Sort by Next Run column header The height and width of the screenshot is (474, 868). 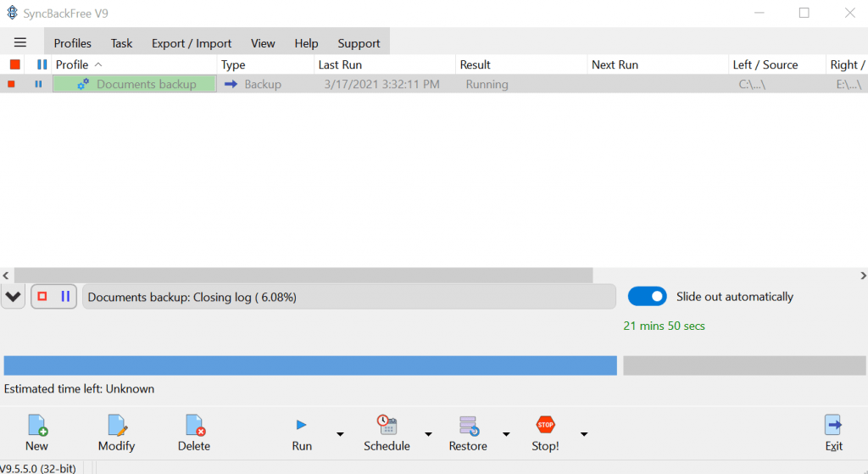coord(658,64)
